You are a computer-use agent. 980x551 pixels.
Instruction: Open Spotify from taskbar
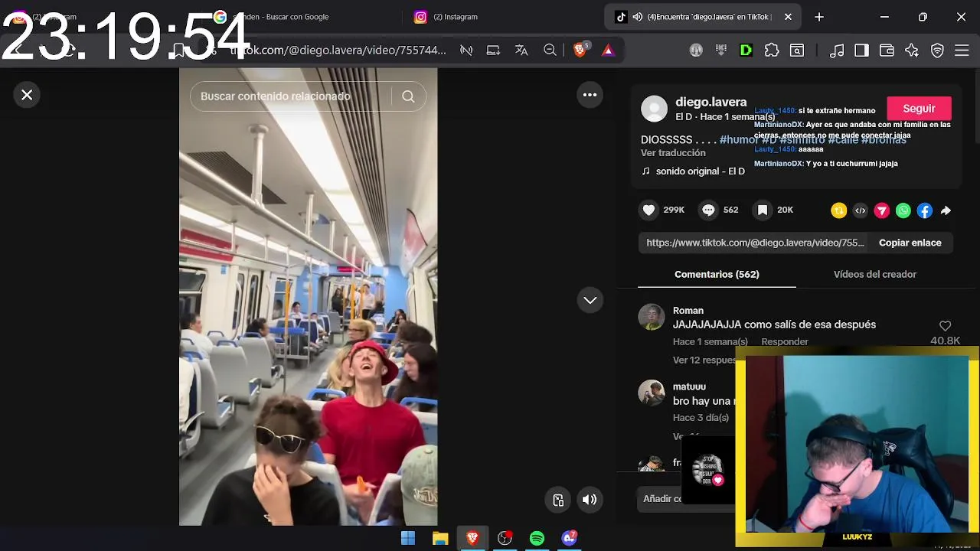(x=537, y=538)
